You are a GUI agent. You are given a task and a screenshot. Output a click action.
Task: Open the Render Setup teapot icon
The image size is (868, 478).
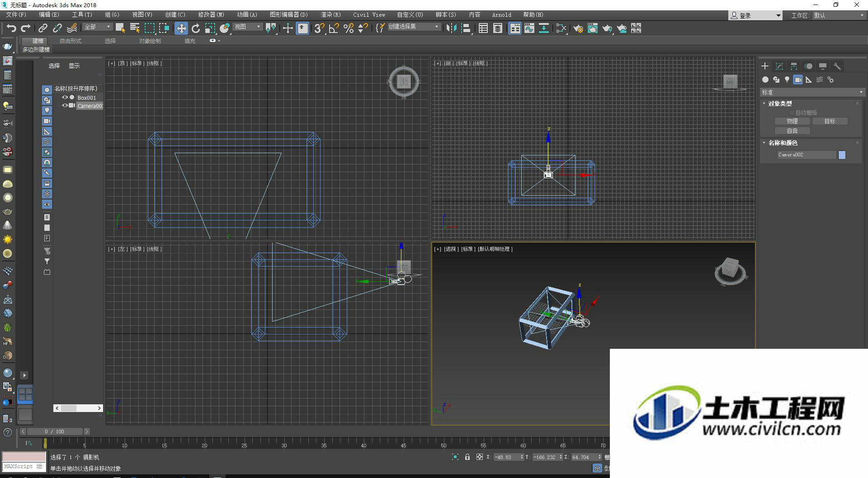pos(578,28)
